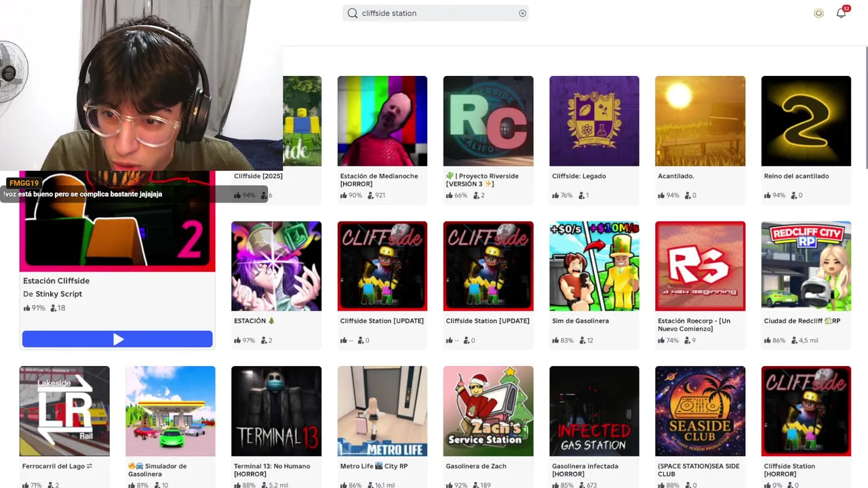The width and height of the screenshot is (868, 488).
Task: Click 'Ferrocarril del Lago' title text
Action: (x=58, y=466)
